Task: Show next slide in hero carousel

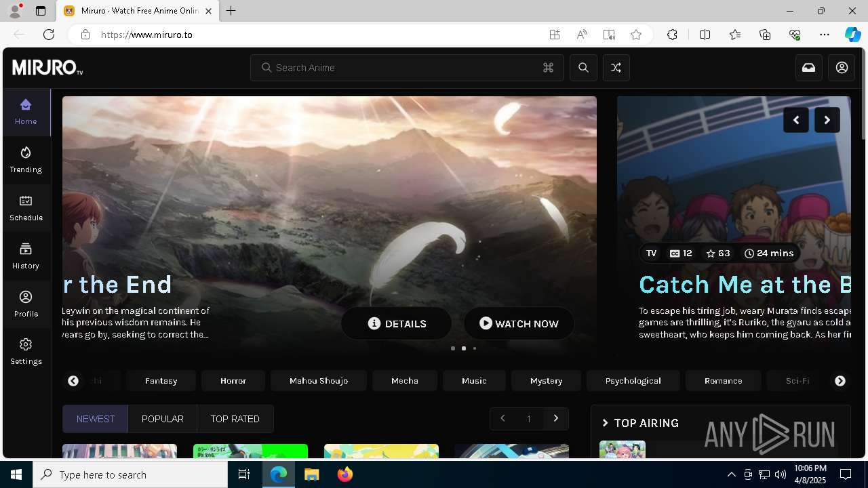Action: click(x=827, y=120)
